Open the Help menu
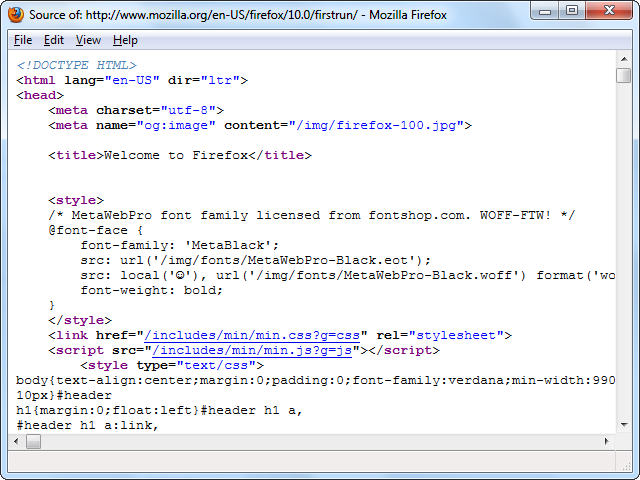 125,40
